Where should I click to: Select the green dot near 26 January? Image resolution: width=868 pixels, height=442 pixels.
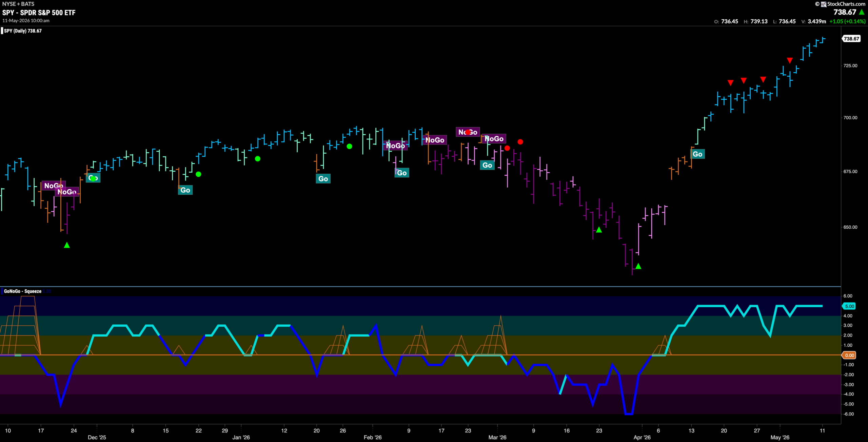click(350, 146)
